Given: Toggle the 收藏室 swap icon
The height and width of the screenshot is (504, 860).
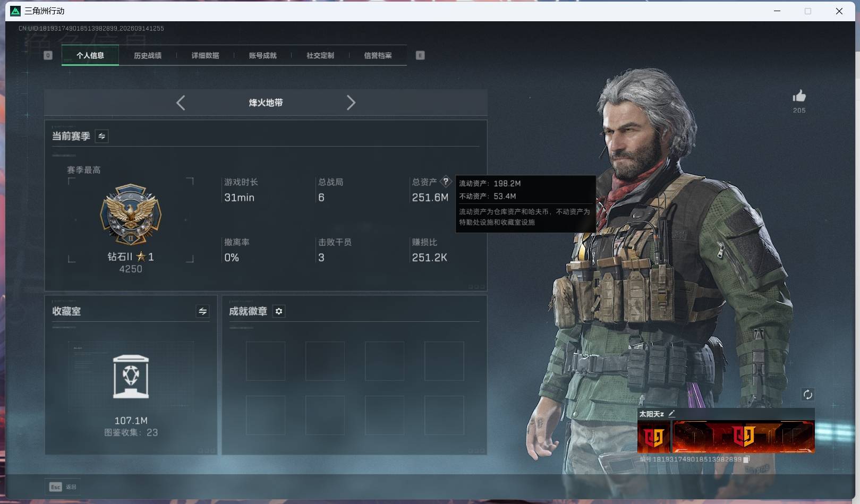Looking at the screenshot, I should [x=202, y=311].
